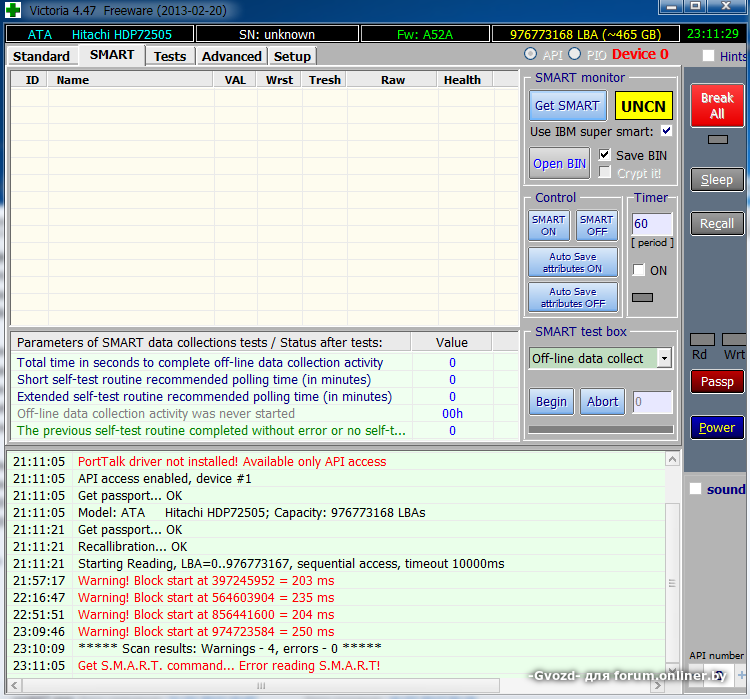Viewport: 750px width, 699px height.
Task: Click Get SMART button
Action: click(567, 106)
